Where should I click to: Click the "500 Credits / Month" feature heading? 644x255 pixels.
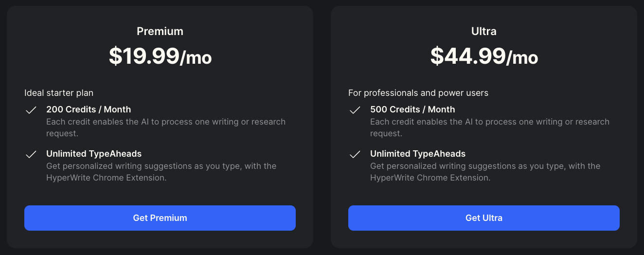412,109
